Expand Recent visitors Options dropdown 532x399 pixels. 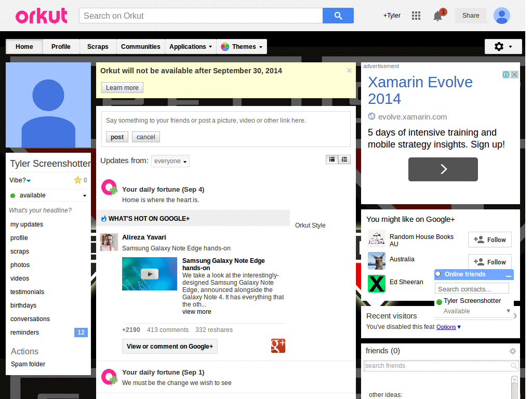coord(448,327)
